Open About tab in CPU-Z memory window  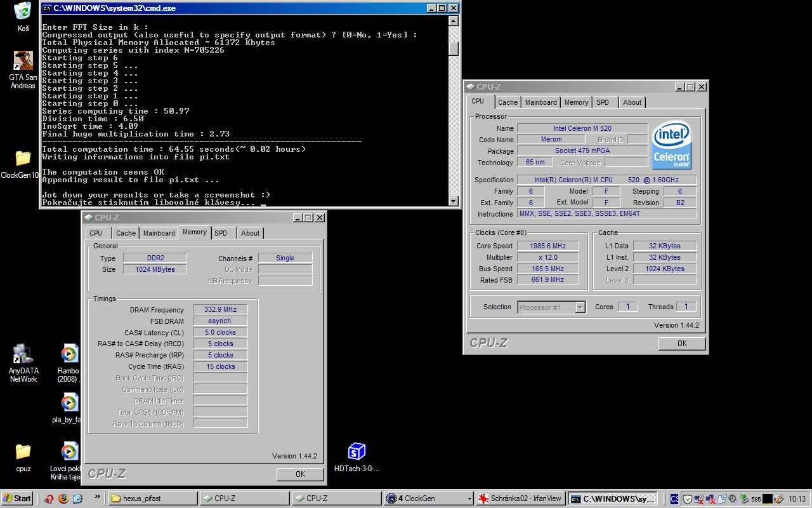point(250,233)
